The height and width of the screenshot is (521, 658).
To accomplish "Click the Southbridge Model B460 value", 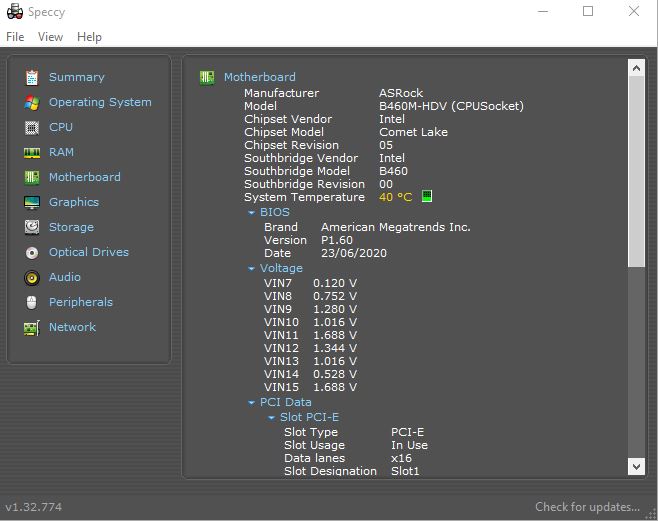I will click(x=394, y=171).
